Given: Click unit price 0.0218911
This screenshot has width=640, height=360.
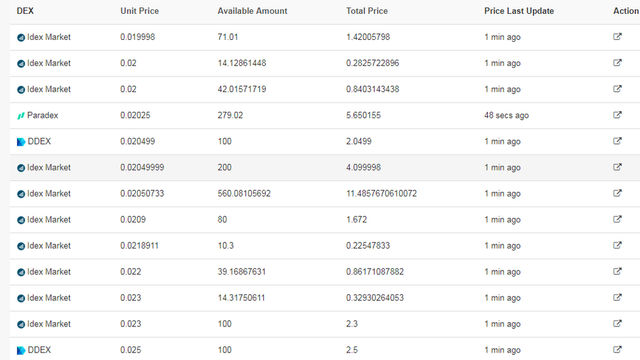Looking at the screenshot, I should (x=139, y=246).
